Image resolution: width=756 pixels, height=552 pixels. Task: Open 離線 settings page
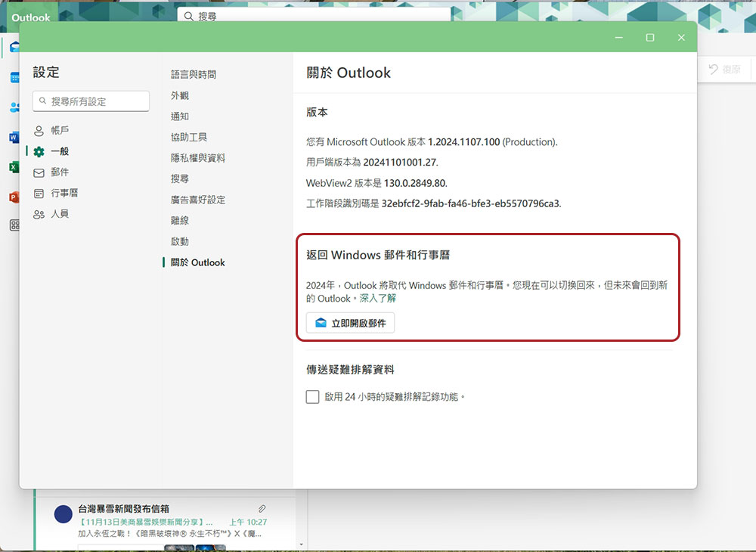click(180, 220)
